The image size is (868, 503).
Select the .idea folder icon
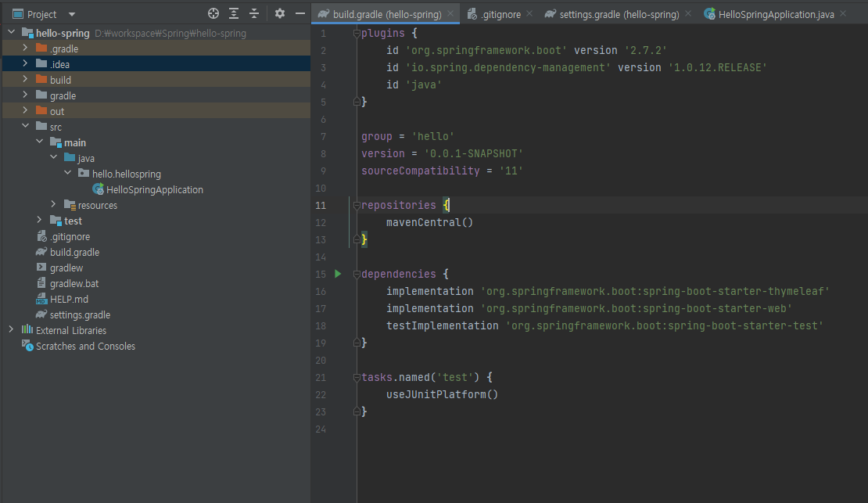tap(41, 63)
